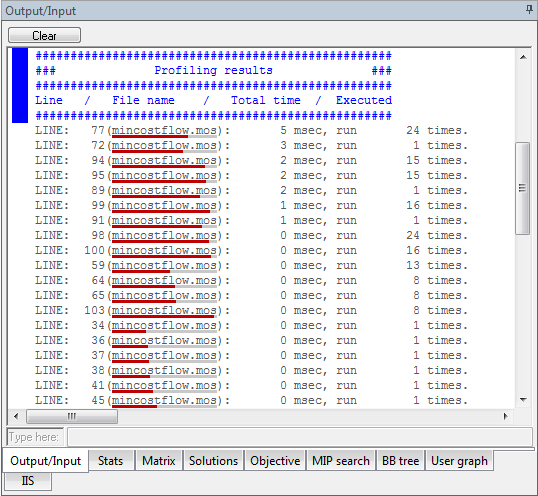Switch to the Output/Input tab

point(46,461)
